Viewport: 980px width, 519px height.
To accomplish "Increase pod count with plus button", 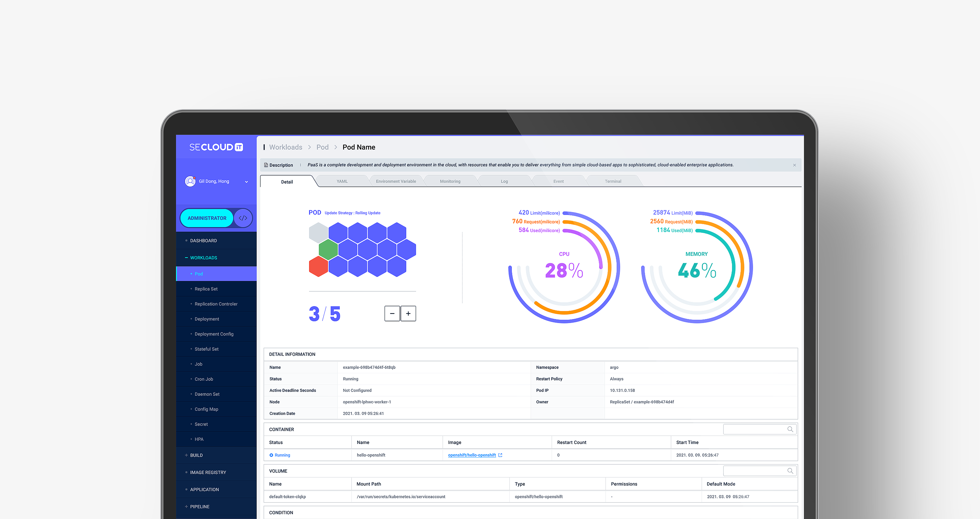I will (408, 313).
